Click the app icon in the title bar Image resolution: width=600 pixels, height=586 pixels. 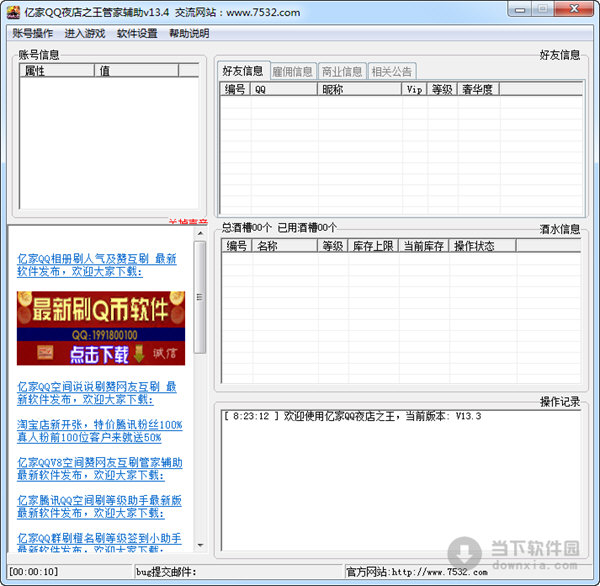[13, 12]
